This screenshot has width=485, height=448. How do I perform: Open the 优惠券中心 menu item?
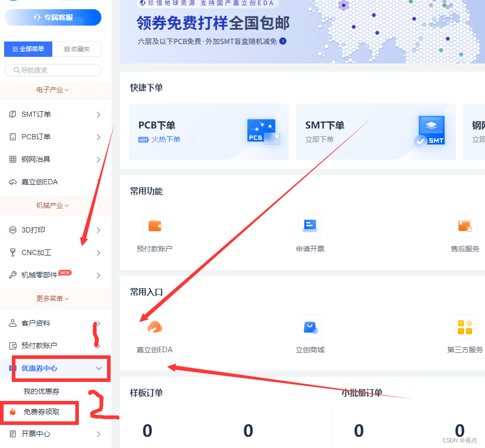pyautogui.click(x=39, y=369)
